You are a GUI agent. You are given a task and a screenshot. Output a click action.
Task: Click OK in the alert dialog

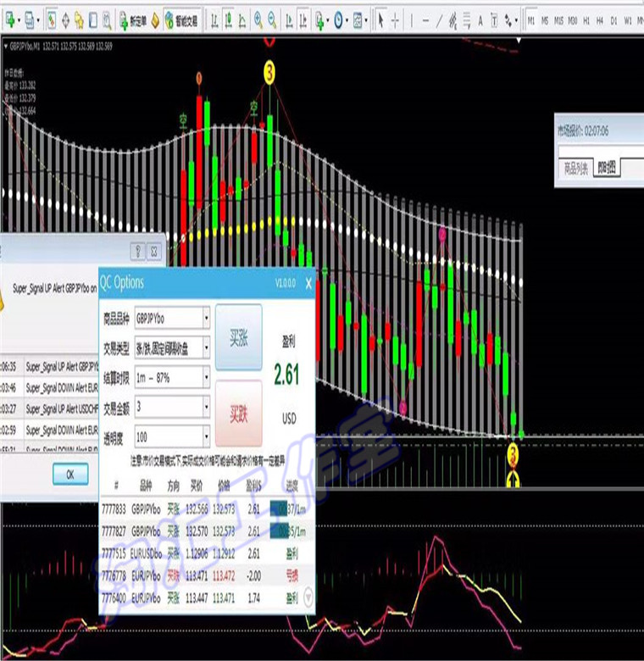tap(70, 475)
